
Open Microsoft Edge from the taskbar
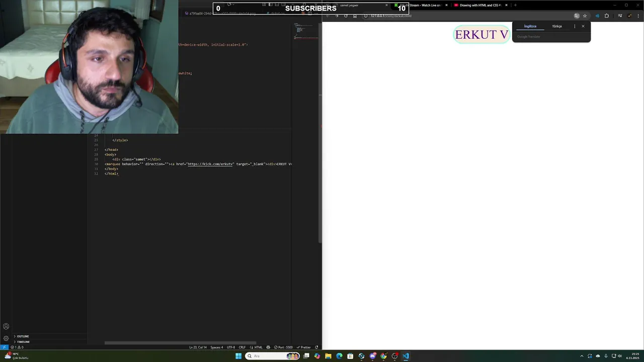339,356
